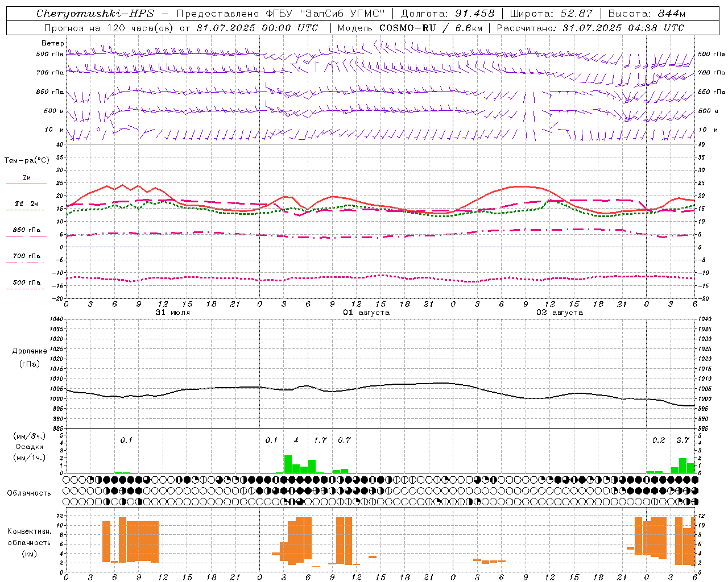728x582 pixels.
Task: Select the 'Модель COSMO-RU / 6.6км' text
Action: pos(410,27)
